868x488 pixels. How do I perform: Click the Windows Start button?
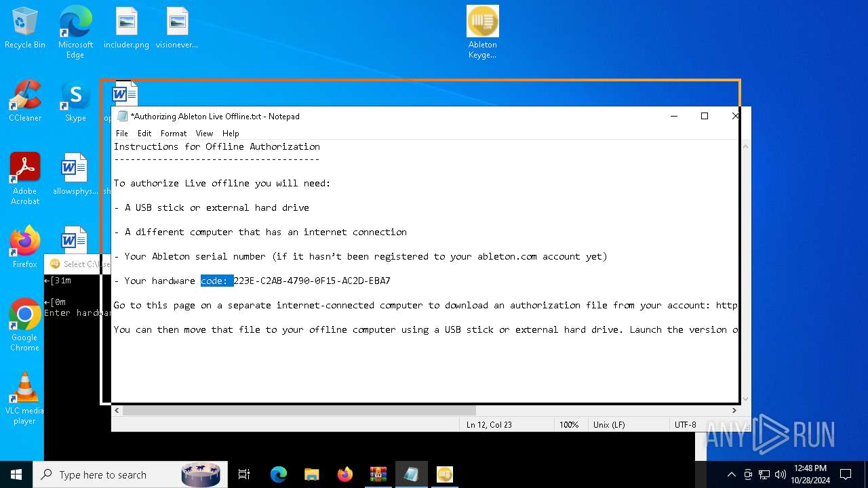[x=16, y=474]
